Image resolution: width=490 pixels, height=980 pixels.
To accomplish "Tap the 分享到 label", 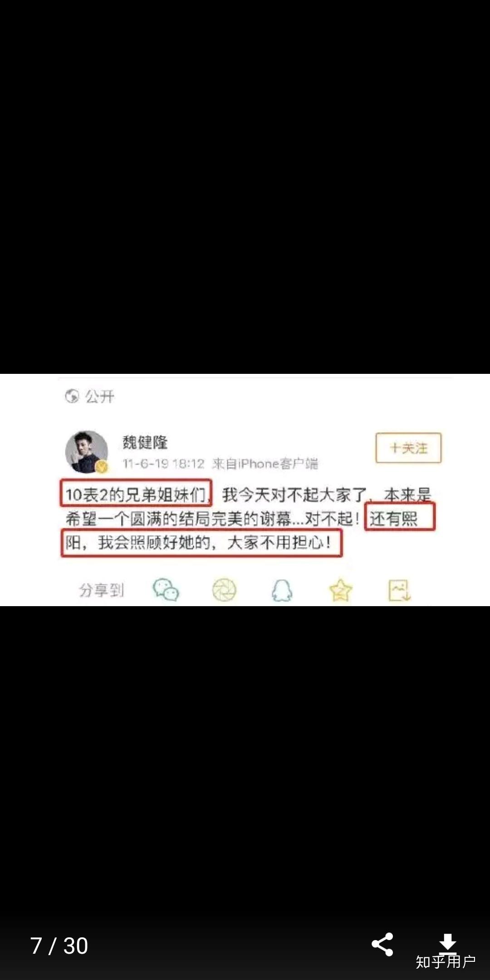I will 101,590.
